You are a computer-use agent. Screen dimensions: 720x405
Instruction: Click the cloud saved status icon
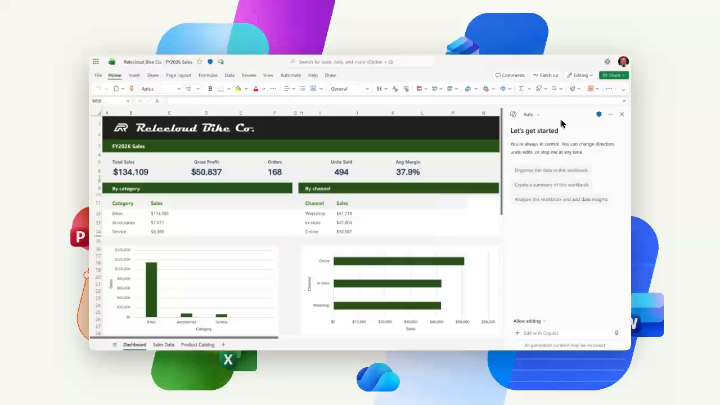point(221,62)
